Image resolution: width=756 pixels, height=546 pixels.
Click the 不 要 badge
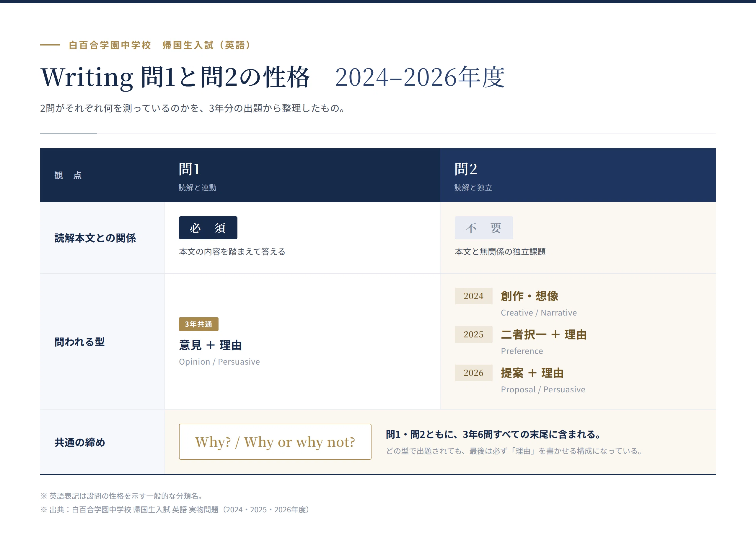point(484,228)
